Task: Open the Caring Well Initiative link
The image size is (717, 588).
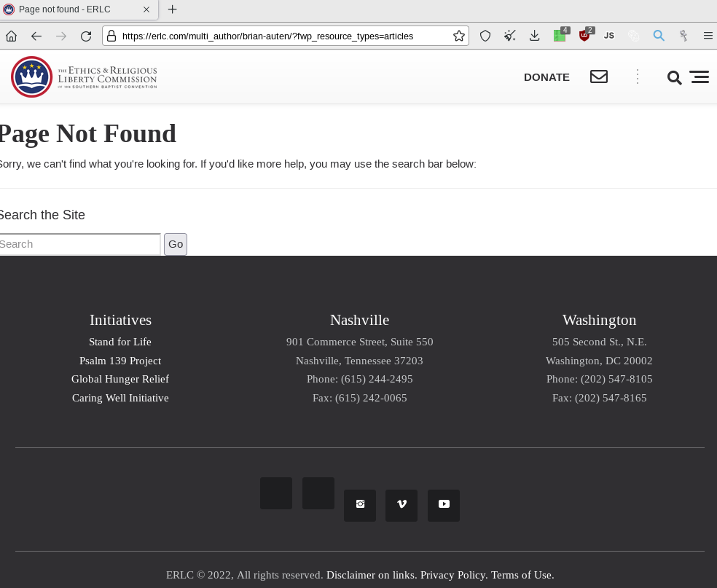Action: (x=120, y=398)
